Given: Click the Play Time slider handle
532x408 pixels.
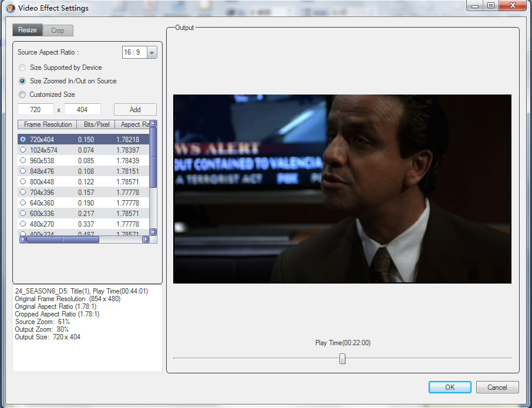Looking at the screenshot, I should click(x=342, y=359).
